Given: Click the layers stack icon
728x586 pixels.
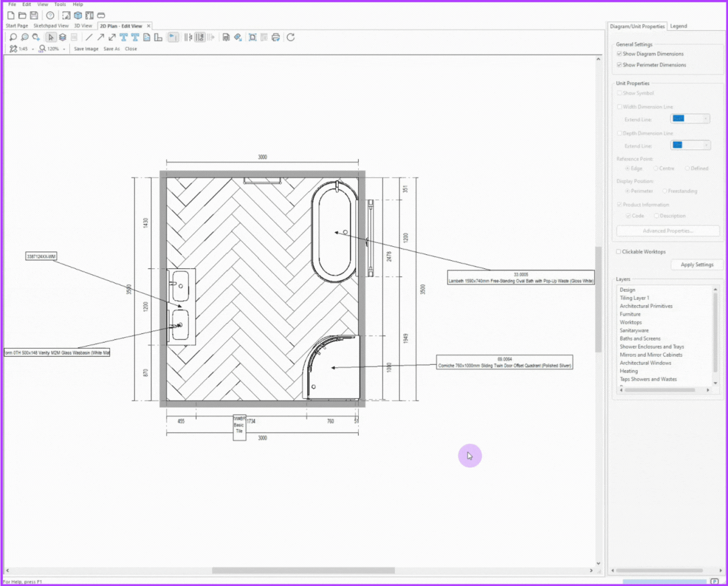Looking at the screenshot, I should [x=63, y=37].
